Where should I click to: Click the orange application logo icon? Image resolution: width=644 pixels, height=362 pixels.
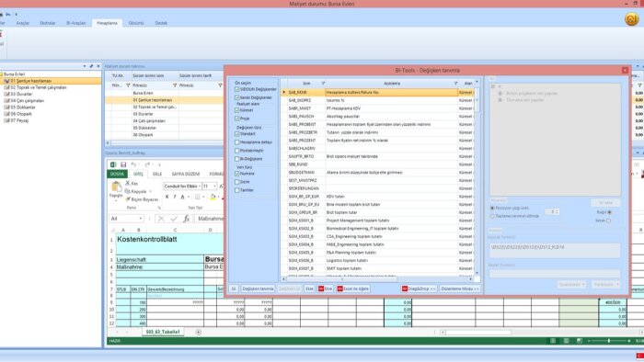coord(632,19)
